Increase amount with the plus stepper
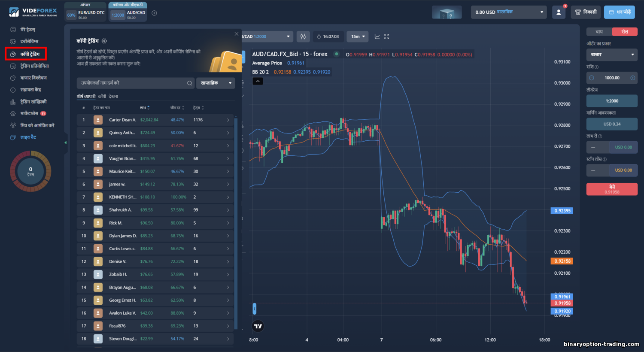 (632, 78)
